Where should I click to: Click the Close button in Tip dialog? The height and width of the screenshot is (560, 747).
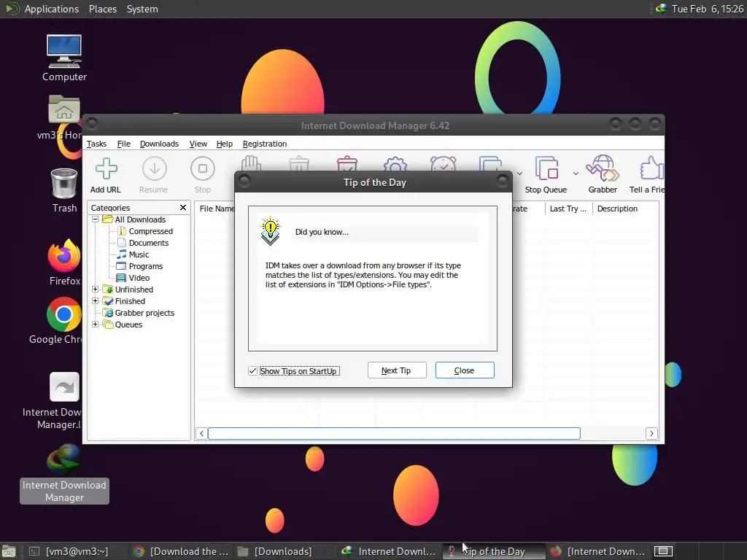tap(465, 370)
